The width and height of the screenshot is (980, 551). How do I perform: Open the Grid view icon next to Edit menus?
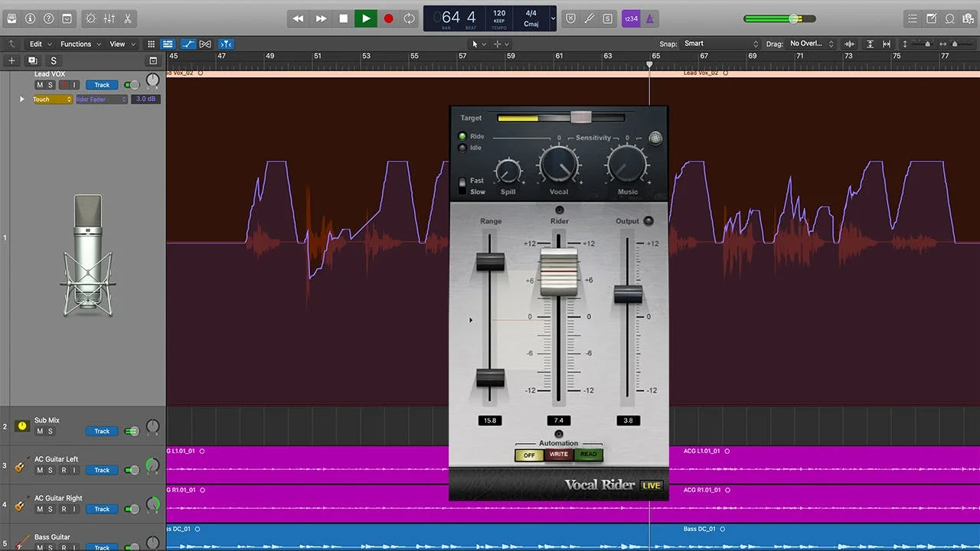coord(151,44)
